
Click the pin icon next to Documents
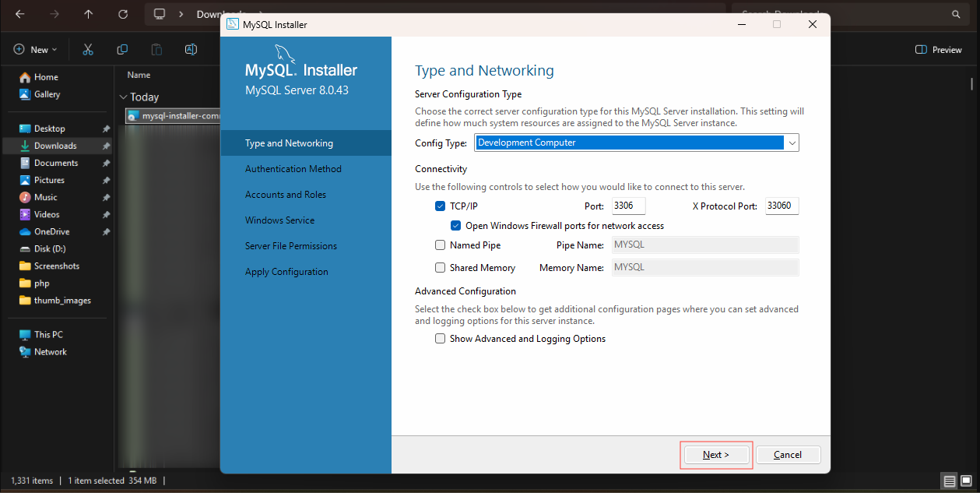pos(106,163)
